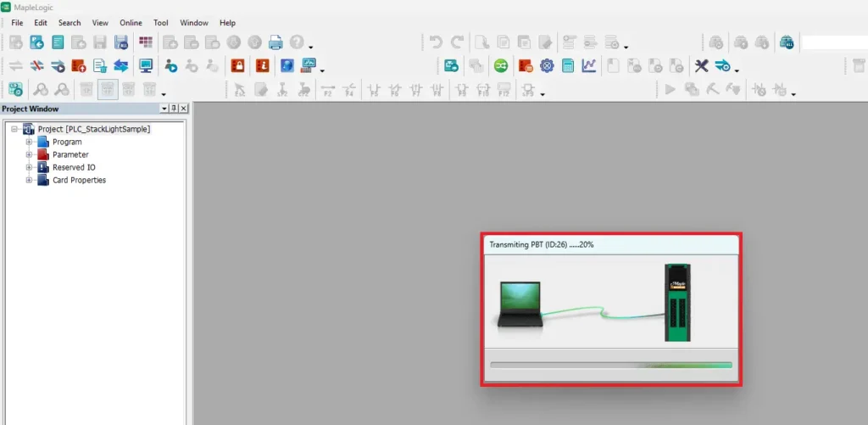Click the red info icon
The height and width of the screenshot is (425, 868).
pyautogui.click(x=263, y=66)
